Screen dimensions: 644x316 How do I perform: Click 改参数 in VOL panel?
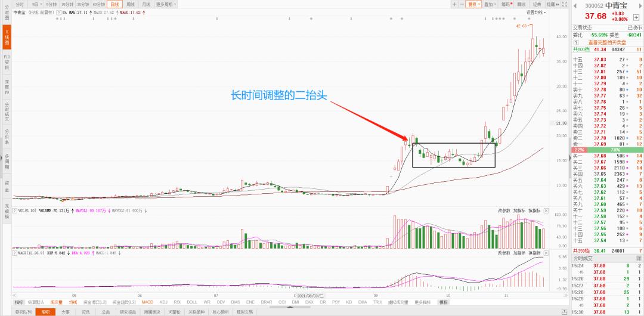pos(504,210)
